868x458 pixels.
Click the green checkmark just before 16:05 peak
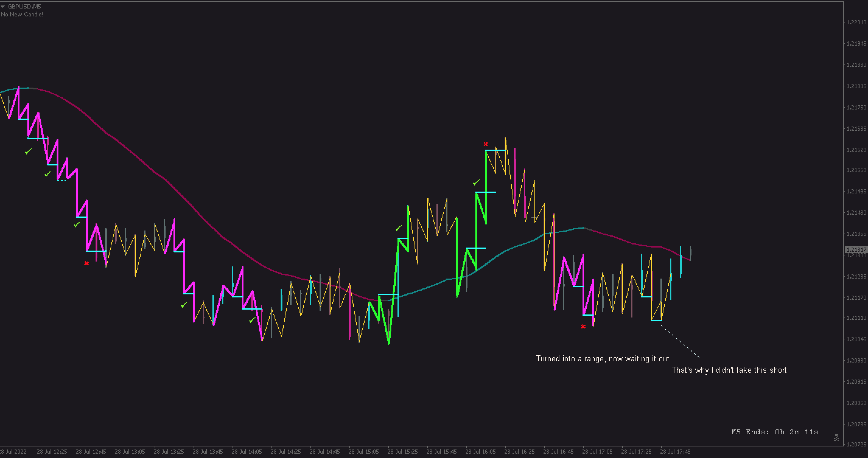click(x=476, y=182)
